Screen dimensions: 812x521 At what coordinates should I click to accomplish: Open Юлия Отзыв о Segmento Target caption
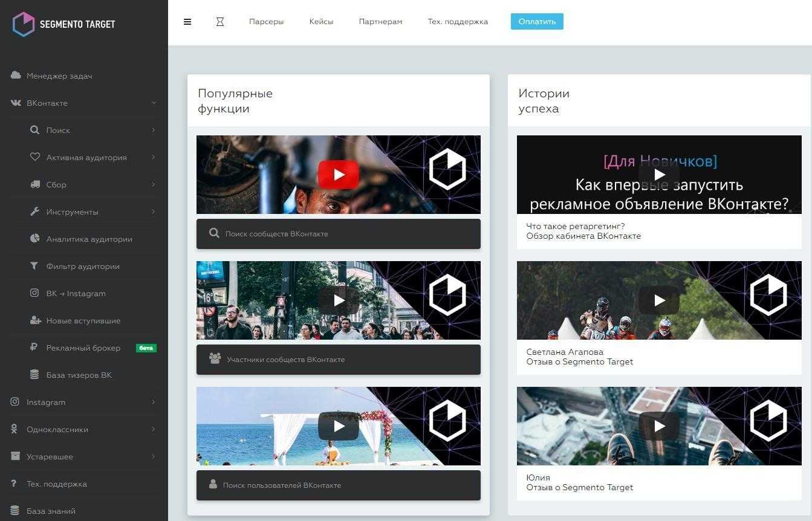(x=579, y=482)
